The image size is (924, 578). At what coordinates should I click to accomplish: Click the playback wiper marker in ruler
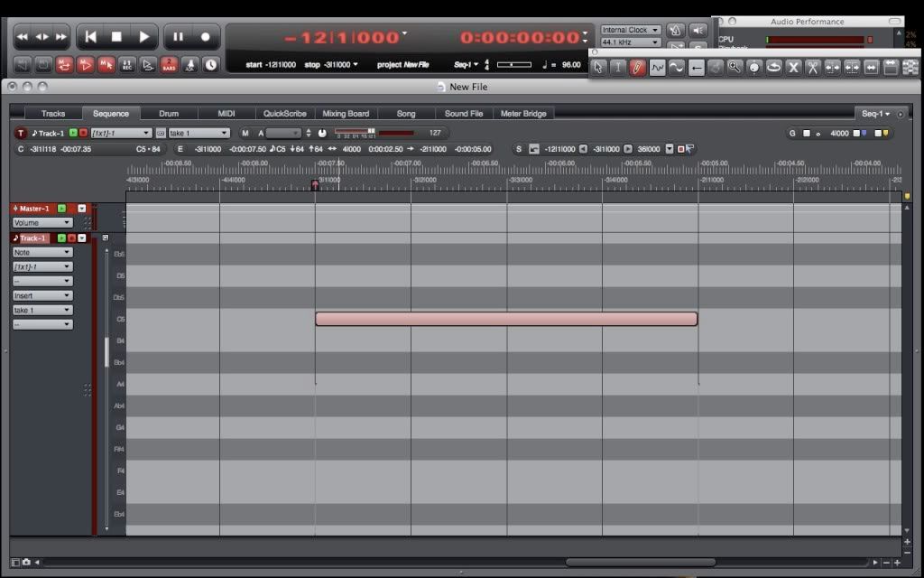point(315,184)
